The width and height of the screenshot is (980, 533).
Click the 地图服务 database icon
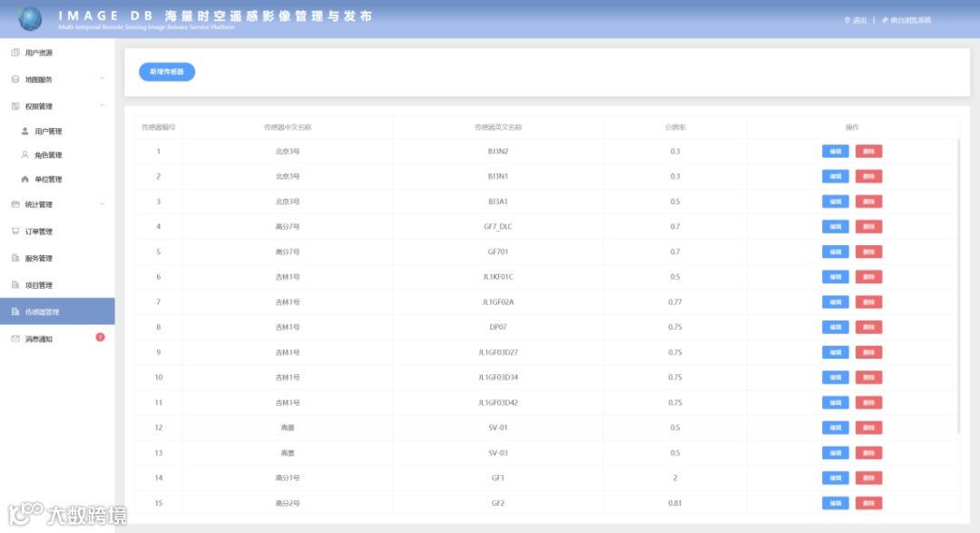tap(15, 79)
